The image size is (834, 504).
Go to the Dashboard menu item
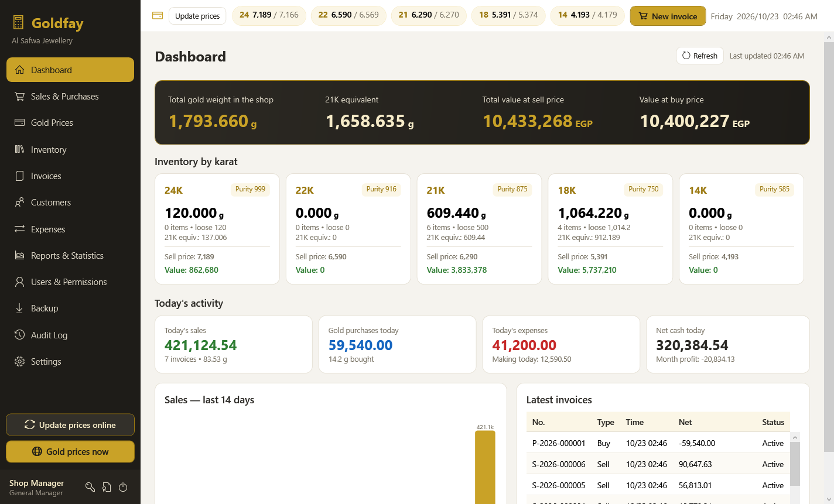[x=70, y=70]
